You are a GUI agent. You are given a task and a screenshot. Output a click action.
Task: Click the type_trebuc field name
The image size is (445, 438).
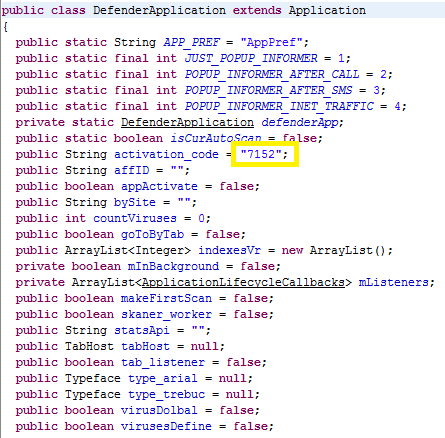(x=167, y=395)
